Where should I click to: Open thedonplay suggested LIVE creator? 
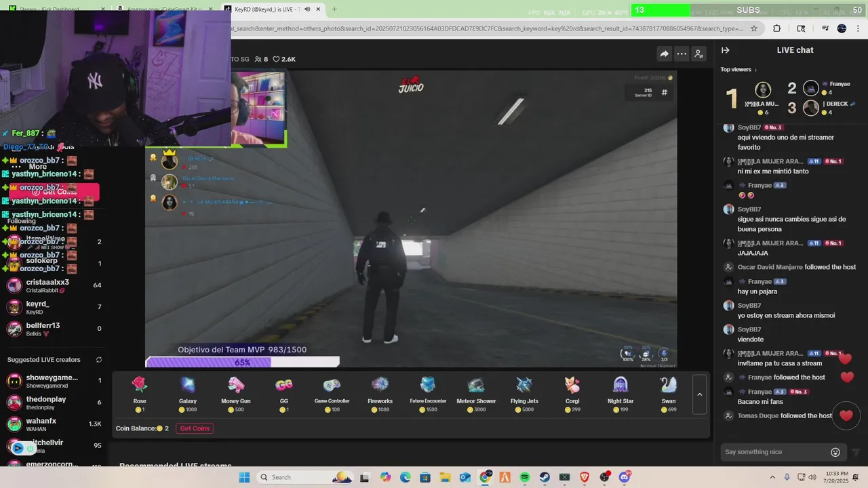(x=54, y=403)
